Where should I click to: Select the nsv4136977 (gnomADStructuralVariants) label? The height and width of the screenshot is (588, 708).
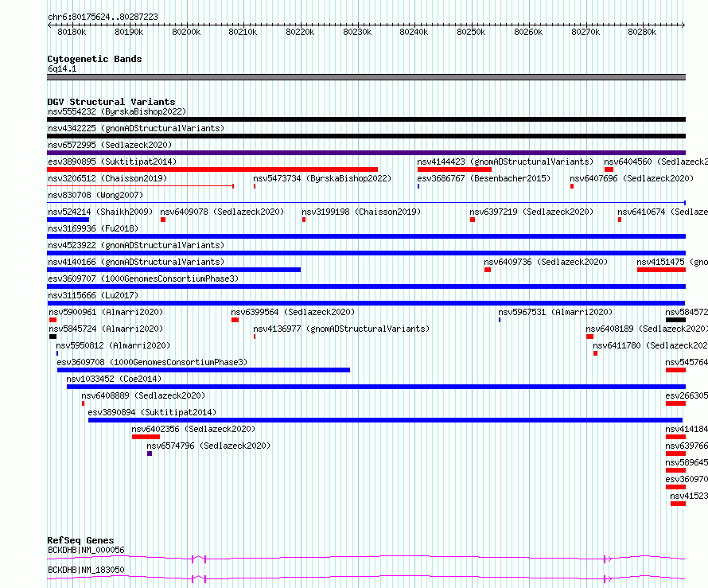point(341,329)
